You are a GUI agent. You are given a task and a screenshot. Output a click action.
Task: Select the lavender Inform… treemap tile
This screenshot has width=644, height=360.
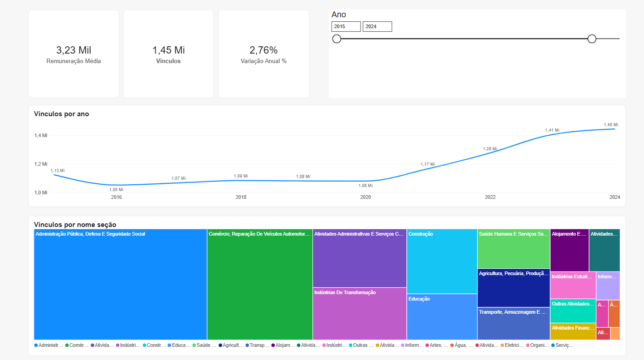(x=608, y=286)
